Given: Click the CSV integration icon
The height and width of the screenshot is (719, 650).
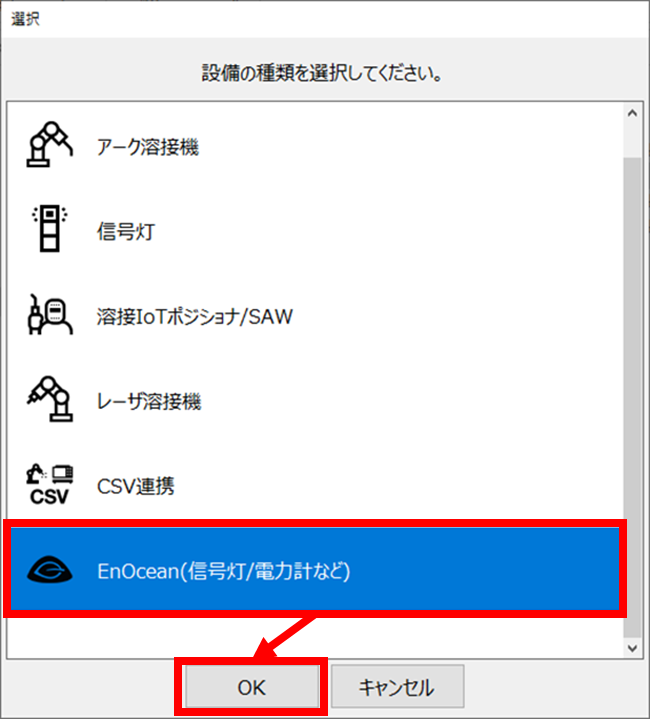Looking at the screenshot, I should pyautogui.click(x=50, y=484).
